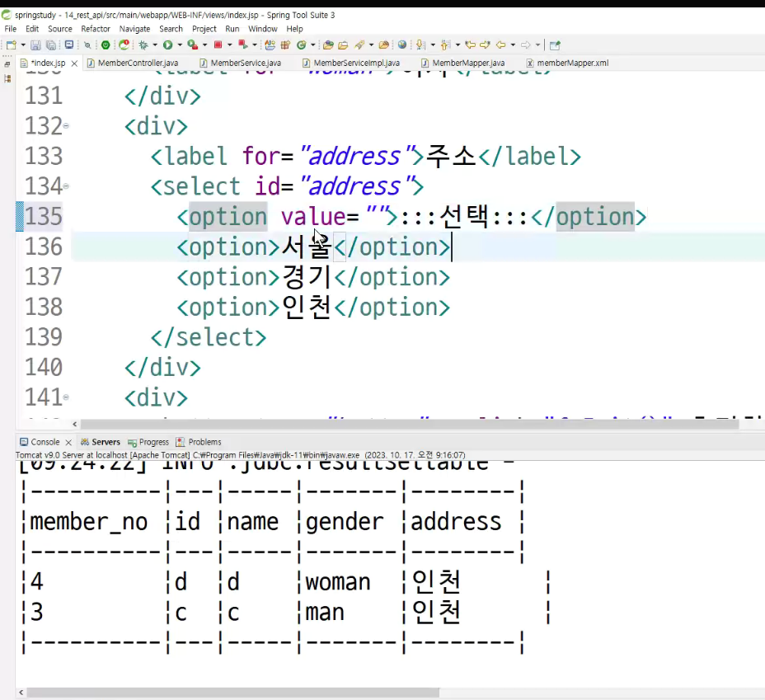
Task: Open dropdown next to Search flashlight icon
Action: click(x=371, y=45)
